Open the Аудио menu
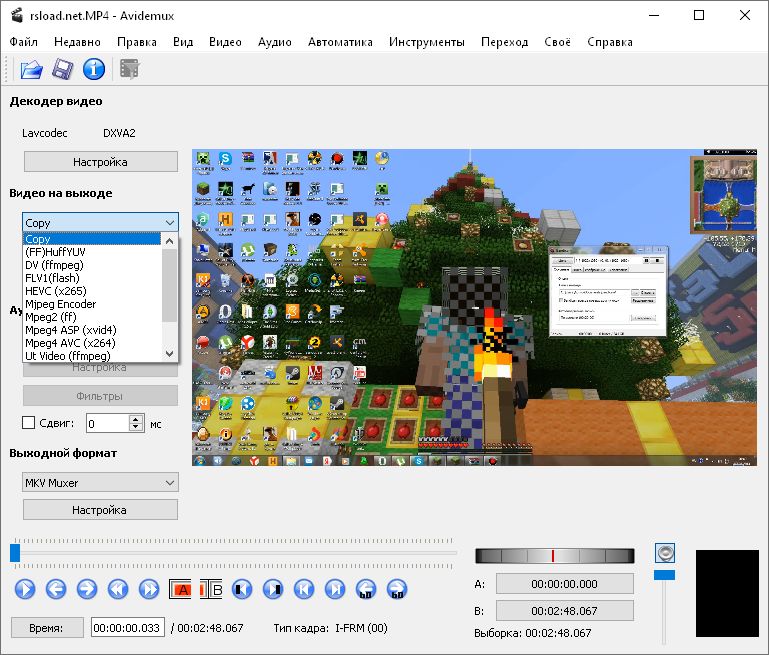Image resolution: width=769 pixels, height=655 pixels. click(x=275, y=42)
